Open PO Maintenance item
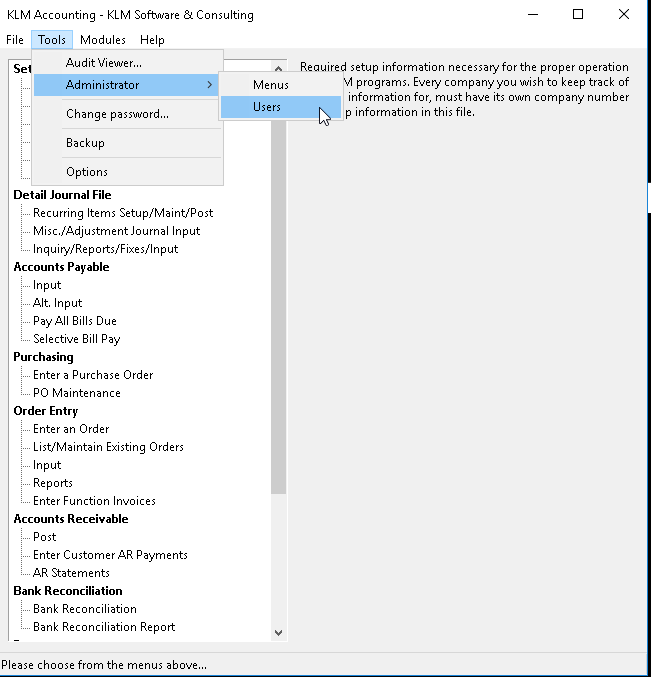 click(x=77, y=393)
